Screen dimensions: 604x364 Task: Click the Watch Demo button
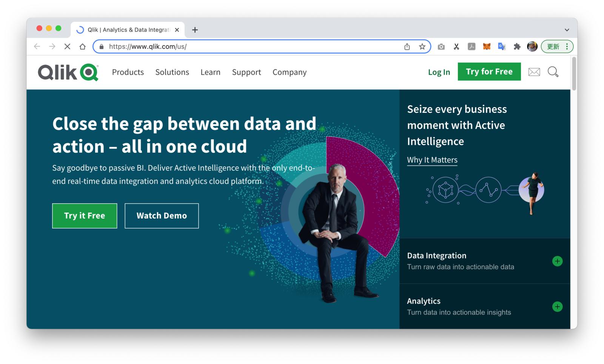click(x=162, y=216)
